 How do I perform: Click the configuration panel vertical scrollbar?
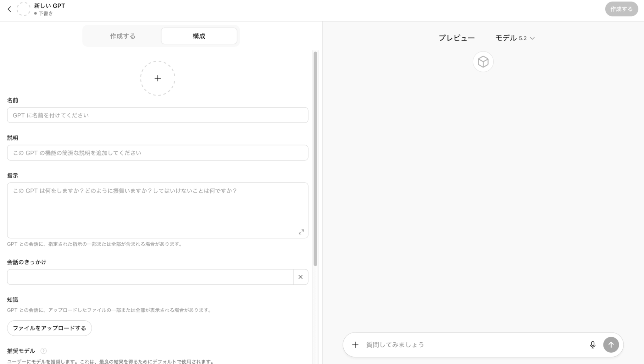coord(315,159)
